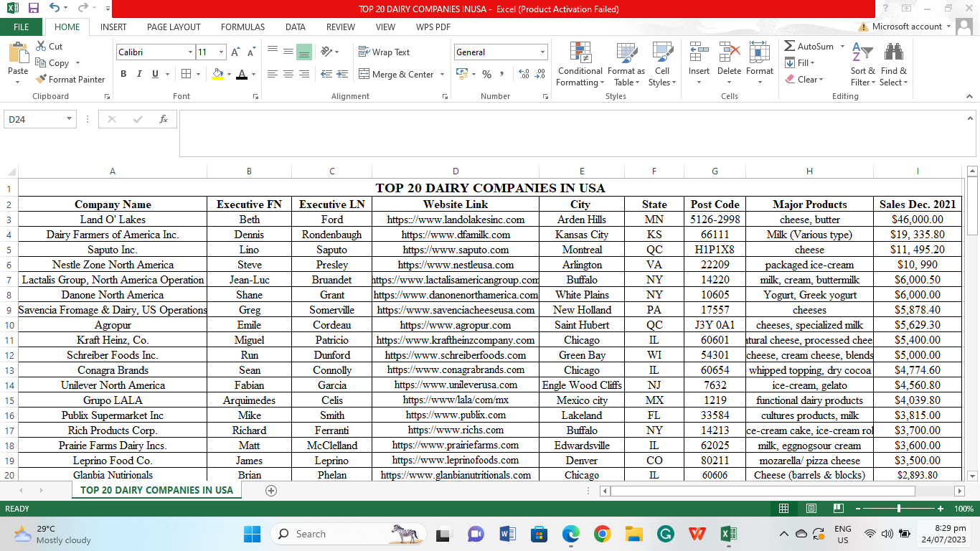Click the zoom slider handle

click(899, 509)
